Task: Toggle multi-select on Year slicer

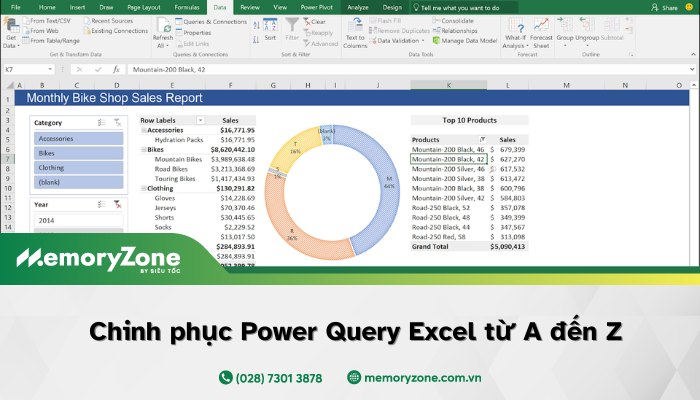Action: (101, 204)
